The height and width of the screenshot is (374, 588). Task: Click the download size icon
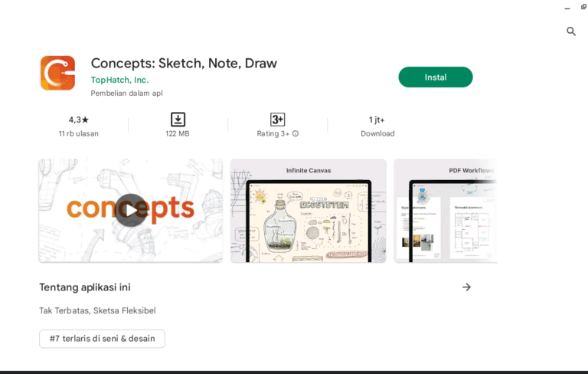(x=178, y=120)
